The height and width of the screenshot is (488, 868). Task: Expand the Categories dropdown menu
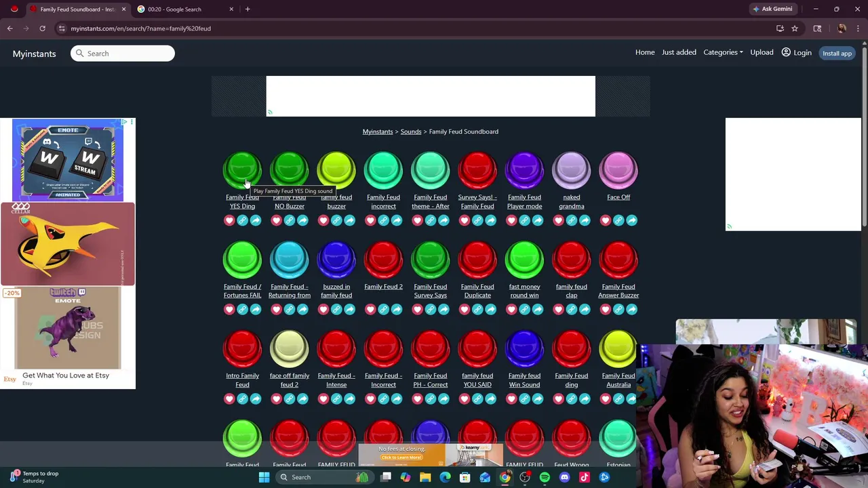[723, 52]
